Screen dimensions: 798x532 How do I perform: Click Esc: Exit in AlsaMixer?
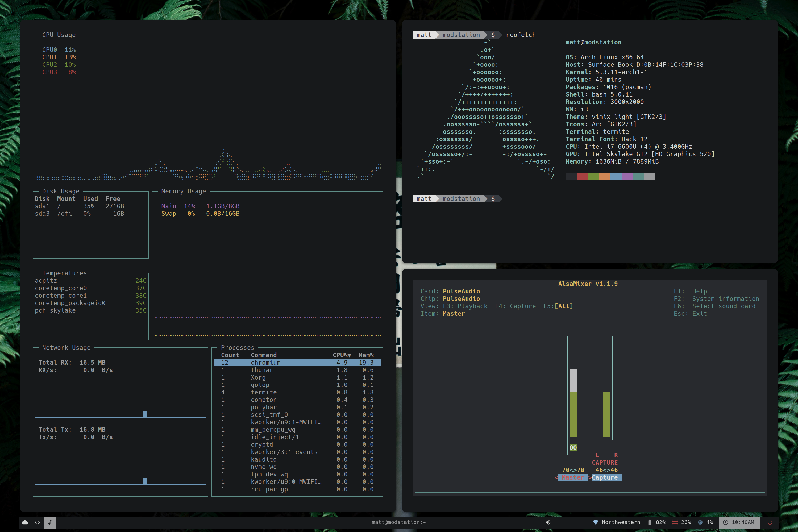[x=691, y=314]
